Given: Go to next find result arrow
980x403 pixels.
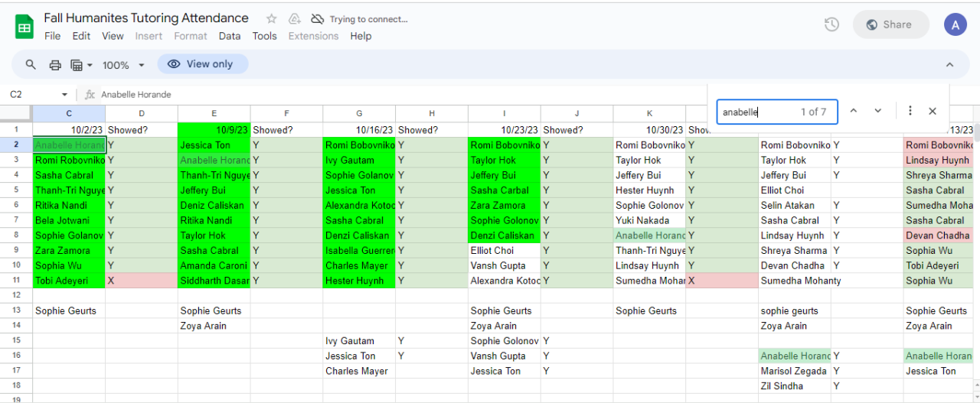Looking at the screenshot, I should coord(878,112).
